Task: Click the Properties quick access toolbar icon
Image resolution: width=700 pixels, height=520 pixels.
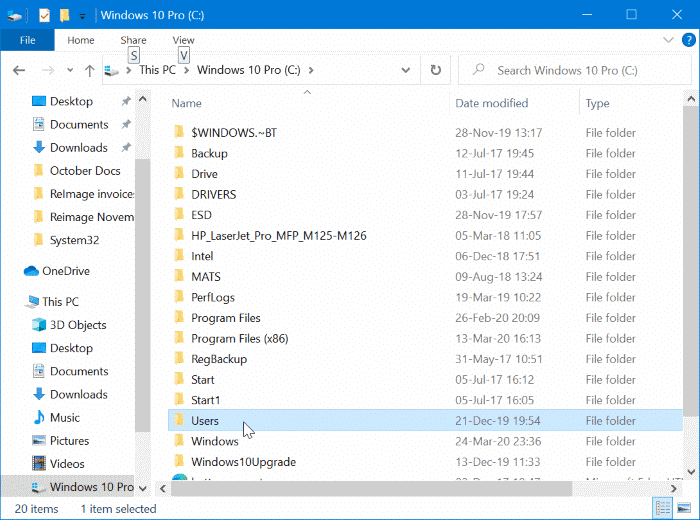Action: pos(44,16)
